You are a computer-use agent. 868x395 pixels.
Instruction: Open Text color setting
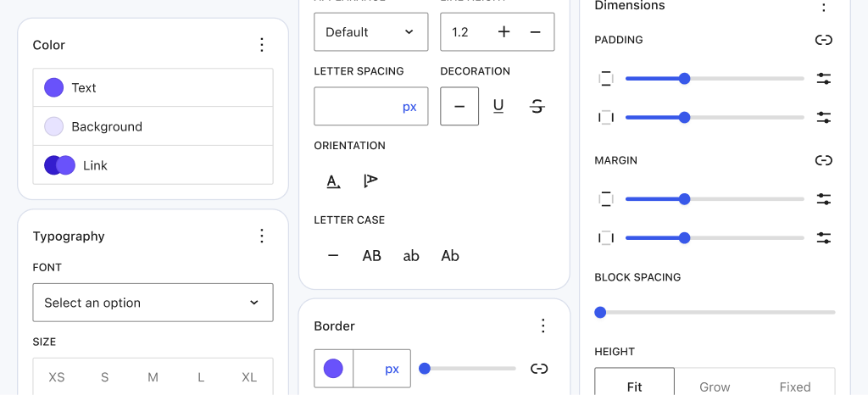(x=153, y=87)
